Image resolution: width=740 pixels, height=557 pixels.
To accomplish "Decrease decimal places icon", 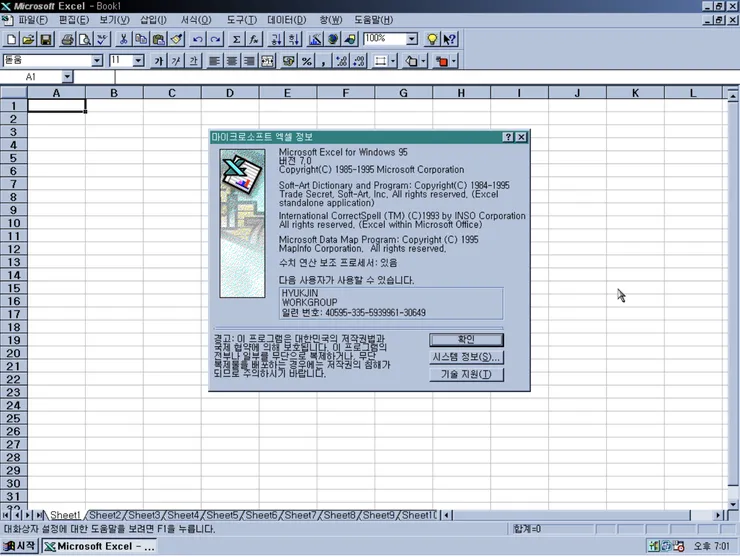I will [359, 61].
